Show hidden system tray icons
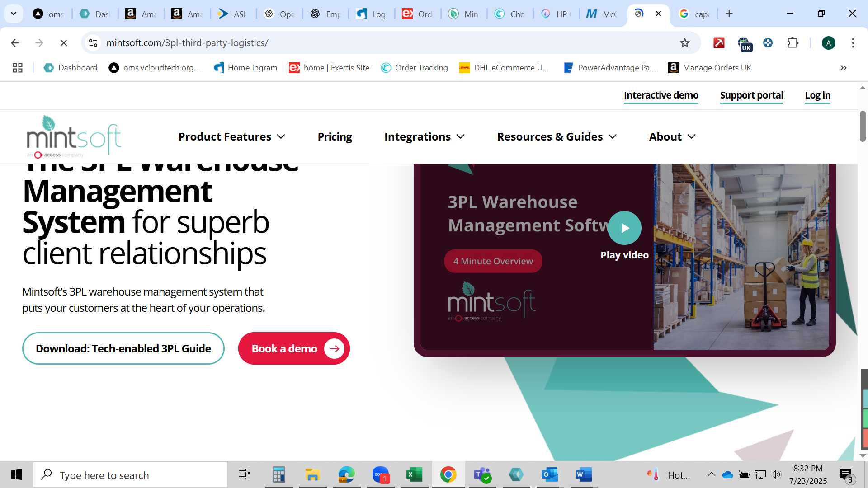Image resolution: width=868 pixels, height=488 pixels. 711,474
